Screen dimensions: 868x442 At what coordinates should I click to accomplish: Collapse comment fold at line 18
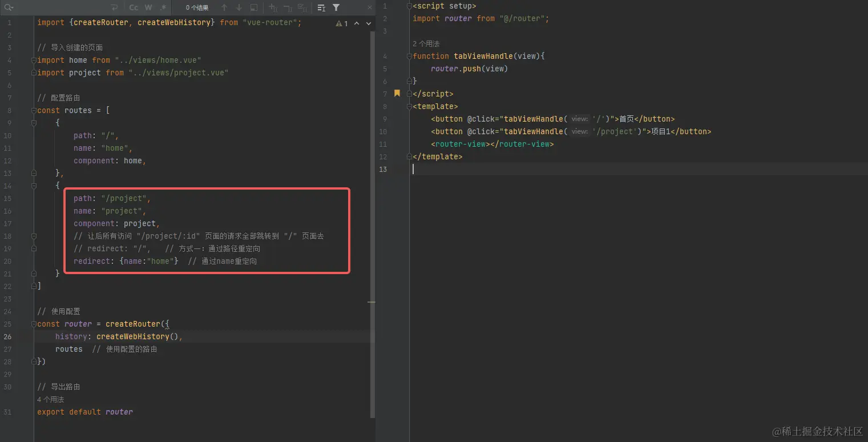pyautogui.click(x=34, y=236)
